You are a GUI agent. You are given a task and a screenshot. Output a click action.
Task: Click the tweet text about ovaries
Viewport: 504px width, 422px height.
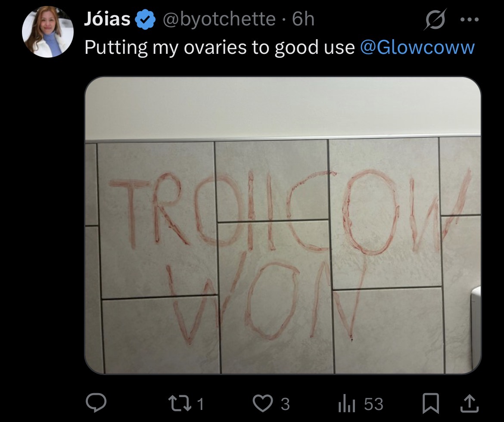point(220,47)
